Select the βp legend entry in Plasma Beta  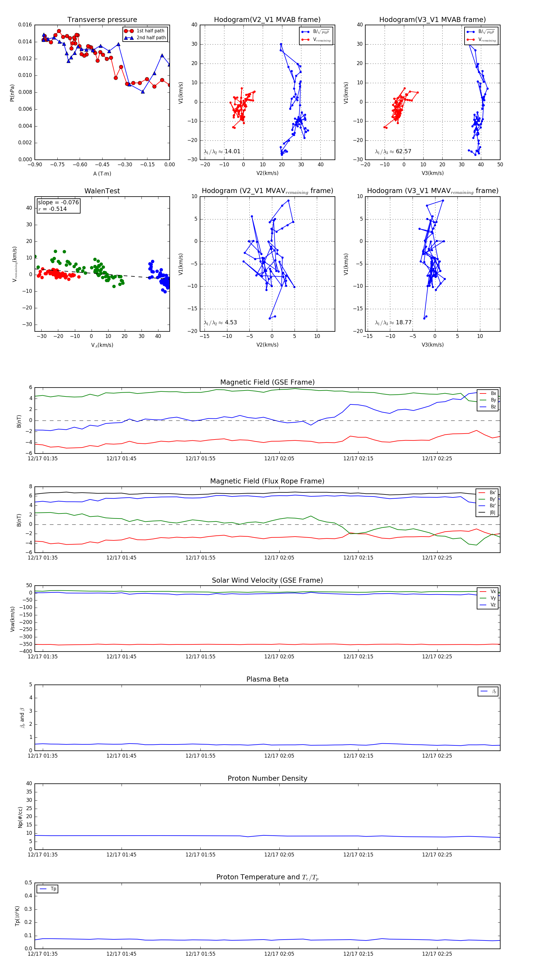(488, 691)
